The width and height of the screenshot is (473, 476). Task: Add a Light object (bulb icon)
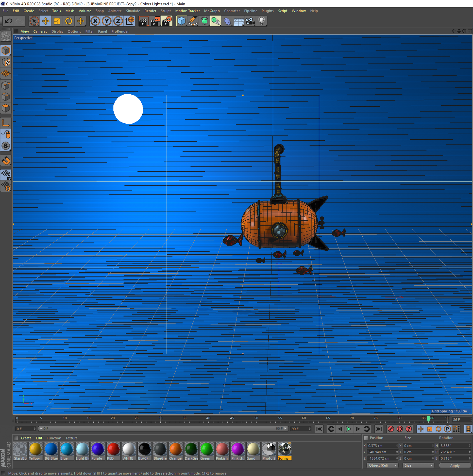pos(262,21)
